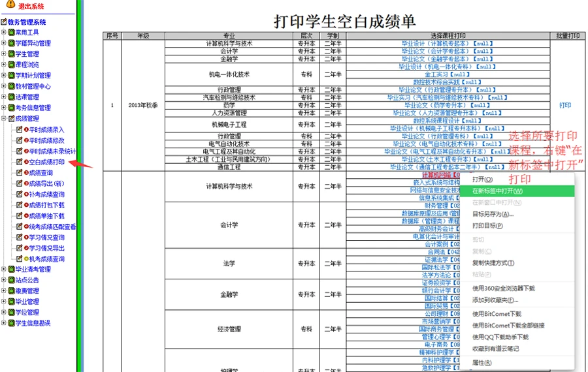The width and height of the screenshot is (588, 372).
Task: Click the 学生管理 folder icon
Action: [11, 54]
